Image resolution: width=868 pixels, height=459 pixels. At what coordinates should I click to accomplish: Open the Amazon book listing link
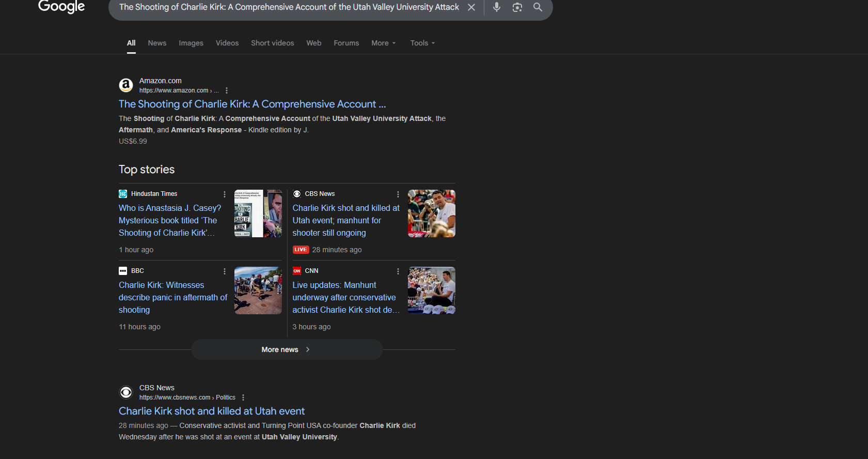252,104
